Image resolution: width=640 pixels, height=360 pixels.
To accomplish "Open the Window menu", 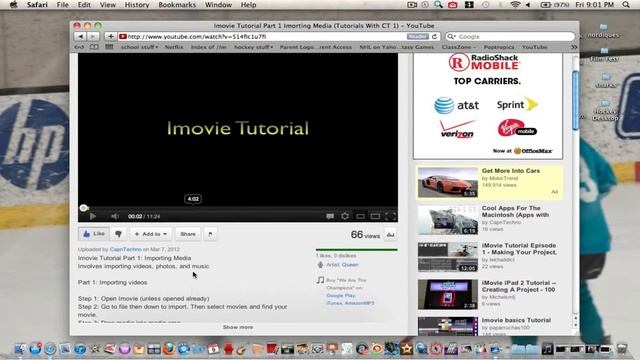I will point(218,5).
